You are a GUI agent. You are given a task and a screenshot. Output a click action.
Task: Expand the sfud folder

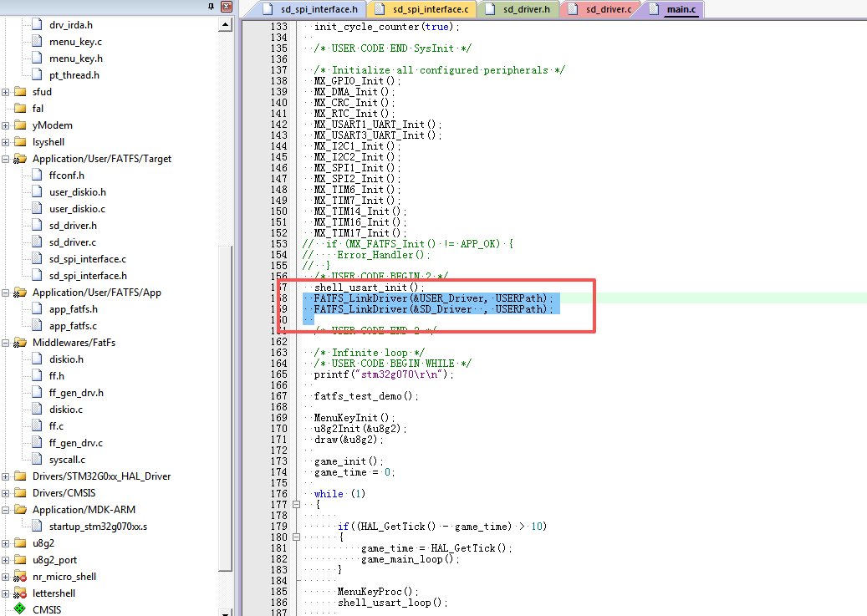coord(6,92)
